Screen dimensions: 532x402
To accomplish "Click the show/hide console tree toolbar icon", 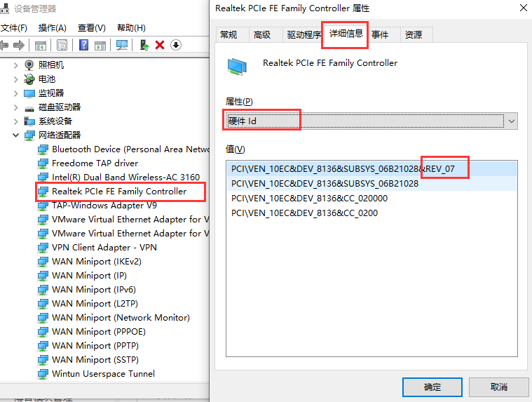I will 41,45.
